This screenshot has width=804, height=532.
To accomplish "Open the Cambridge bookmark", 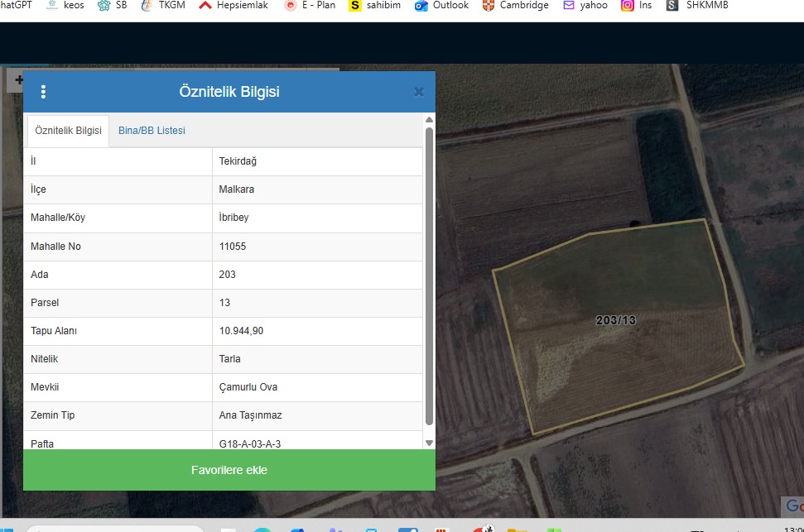I will click(515, 5).
